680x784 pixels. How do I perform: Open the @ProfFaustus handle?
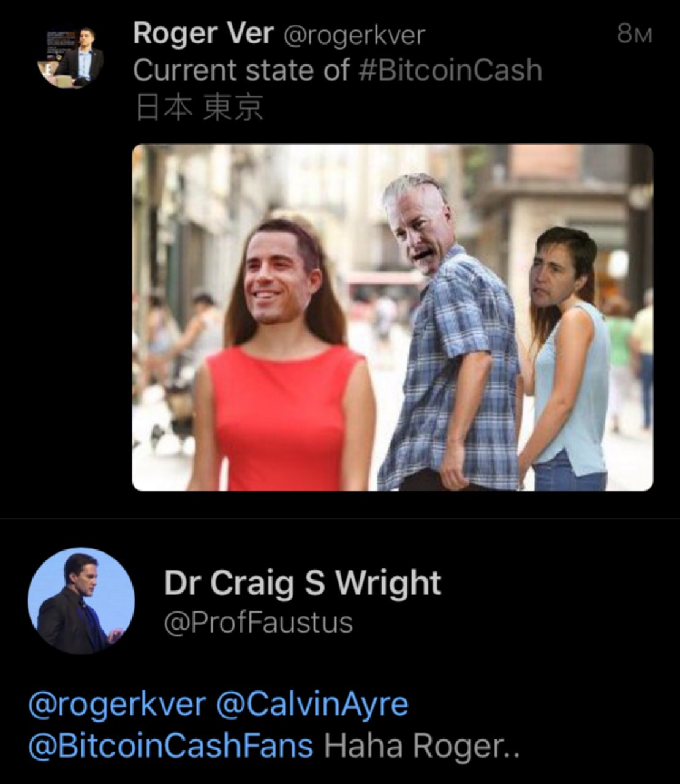pos(259,623)
